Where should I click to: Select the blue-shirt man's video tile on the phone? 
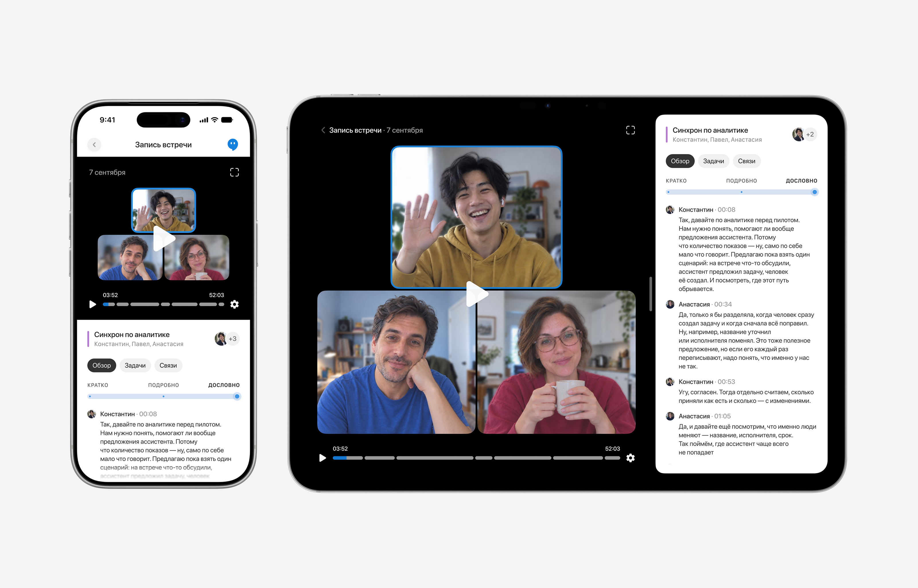point(130,257)
